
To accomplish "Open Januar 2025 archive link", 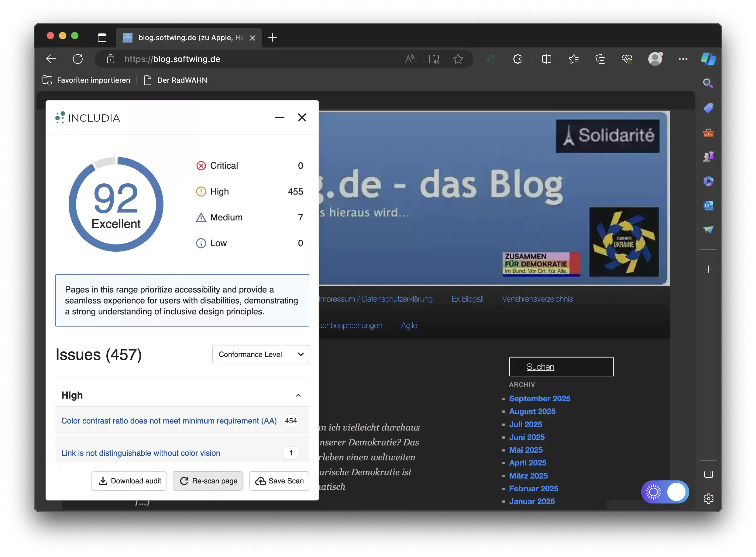I will [x=532, y=501].
